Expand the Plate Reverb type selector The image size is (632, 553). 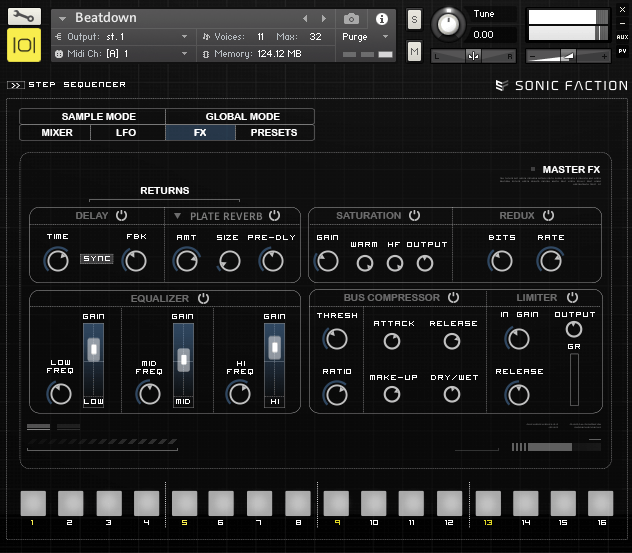[x=178, y=215]
